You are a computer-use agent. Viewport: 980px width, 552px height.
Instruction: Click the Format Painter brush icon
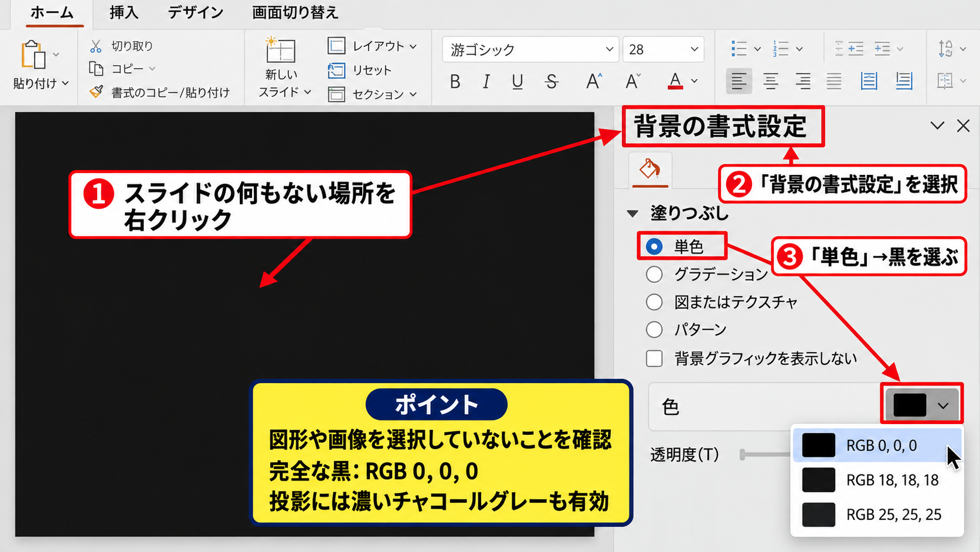pyautogui.click(x=96, y=92)
